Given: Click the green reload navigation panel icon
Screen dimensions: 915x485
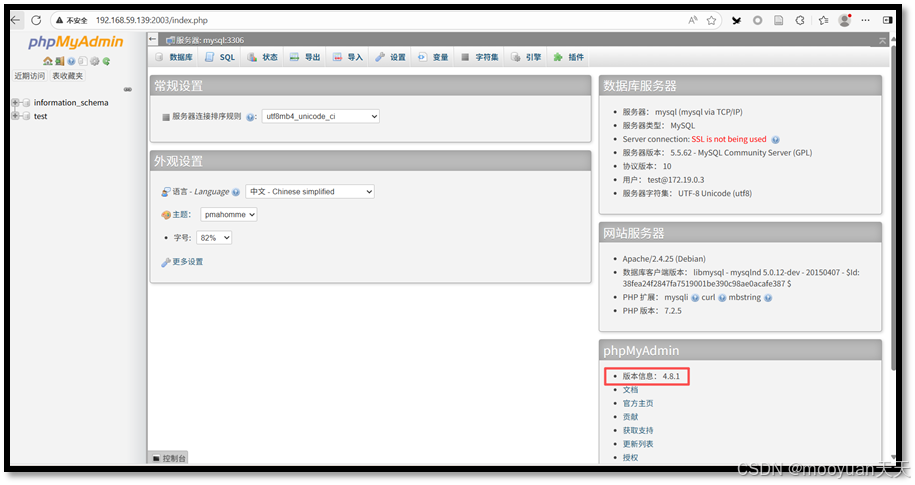Looking at the screenshot, I should (x=106, y=61).
